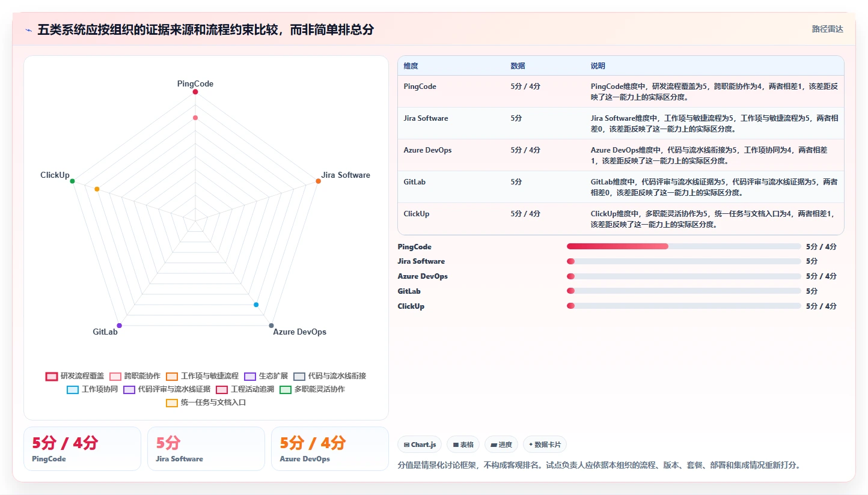Click the GitLab radar vertex point
The width and height of the screenshot is (868, 495).
[119, 326]
